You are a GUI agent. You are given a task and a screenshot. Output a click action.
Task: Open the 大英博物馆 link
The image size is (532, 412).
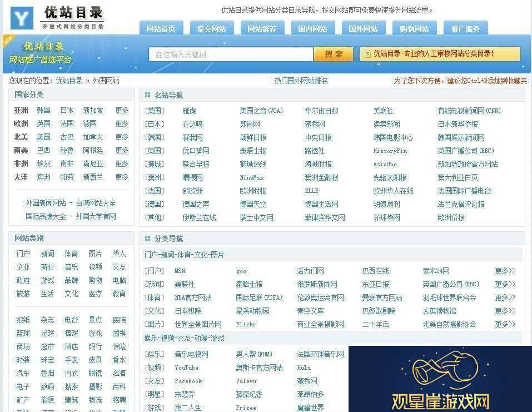click(x=439, y=311)
